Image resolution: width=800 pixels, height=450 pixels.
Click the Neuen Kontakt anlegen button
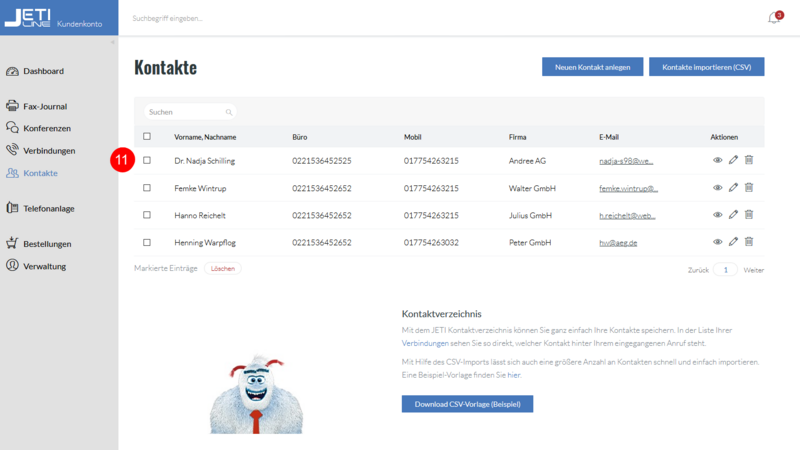click(x=592, y=67)
